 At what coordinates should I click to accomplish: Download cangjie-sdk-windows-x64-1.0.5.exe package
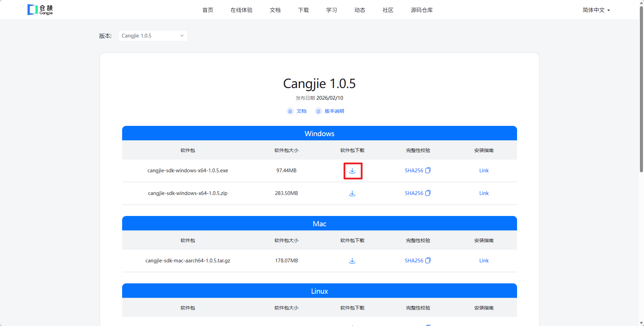352,171
